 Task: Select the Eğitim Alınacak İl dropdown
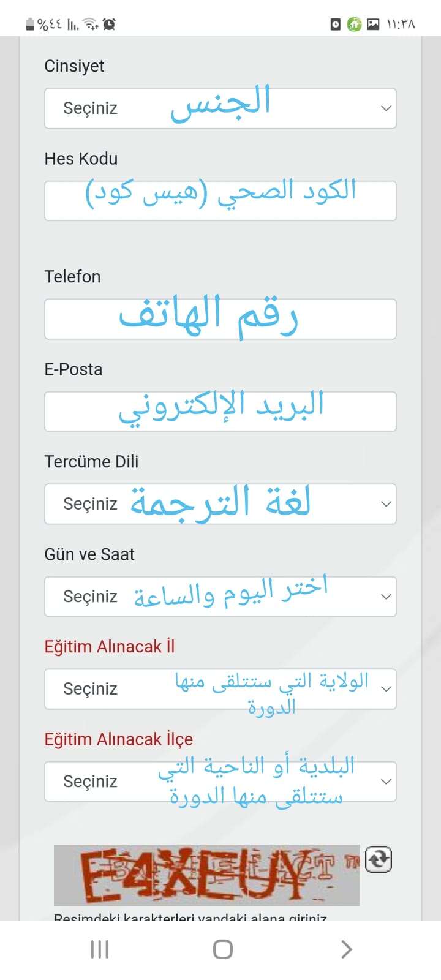221,689
